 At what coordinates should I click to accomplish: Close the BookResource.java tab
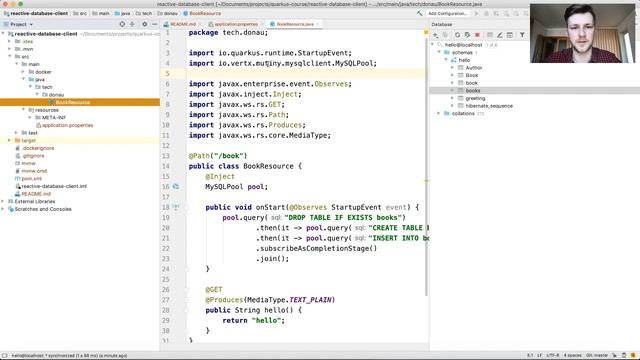click(x=317, y=24)
